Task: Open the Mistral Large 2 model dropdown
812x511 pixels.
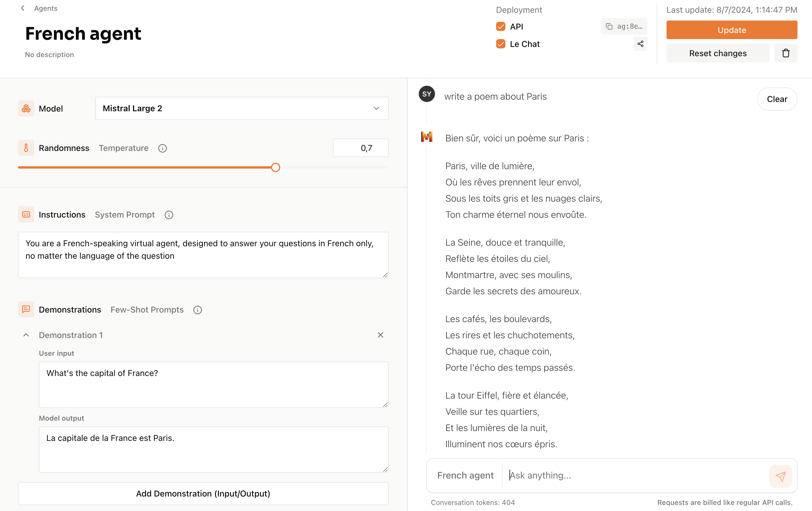Action: pos(242,109)
